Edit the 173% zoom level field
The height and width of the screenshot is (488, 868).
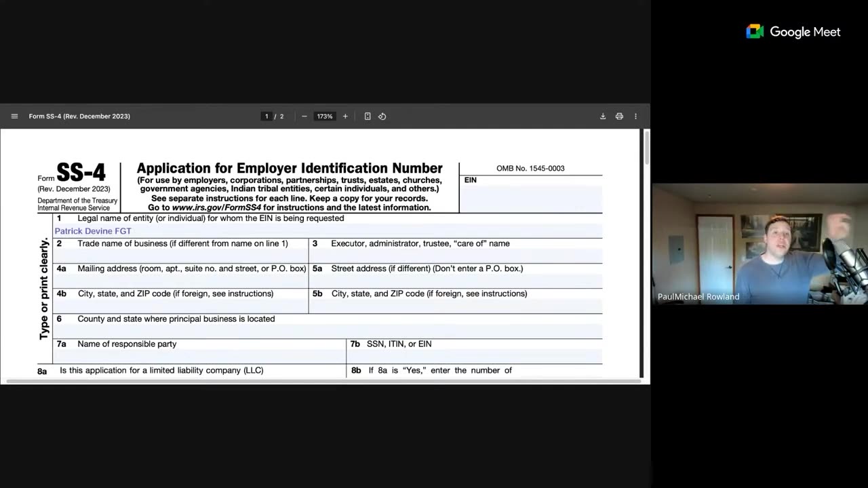tap(325, 116)
